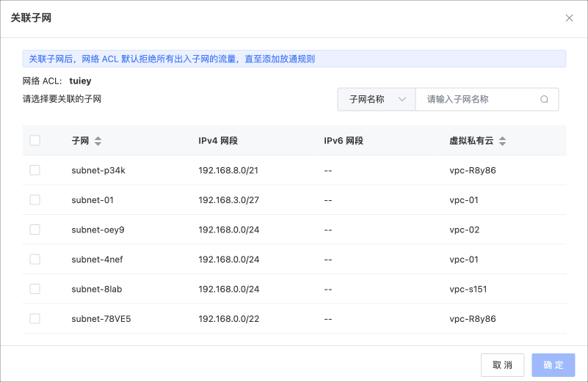Sort by 虚拟私有云 column icon
This screenshot has width=588, height=382.
502,141
